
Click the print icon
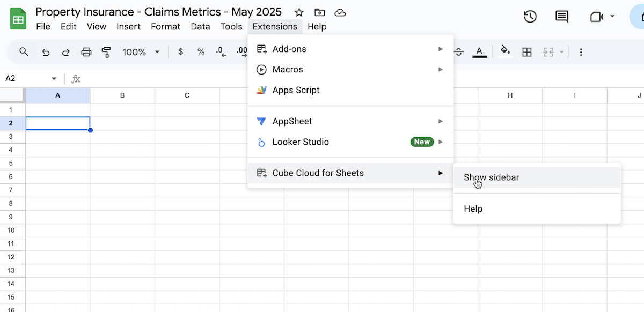86,52
